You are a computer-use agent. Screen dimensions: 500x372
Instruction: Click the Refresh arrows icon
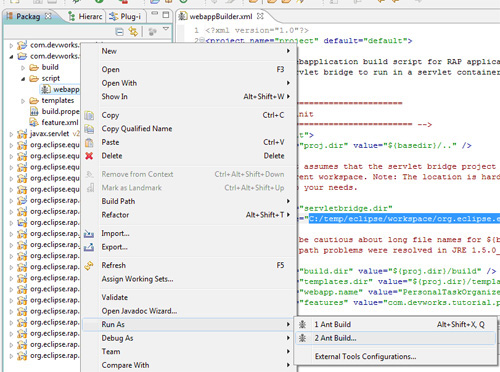(x=89, y=266)
